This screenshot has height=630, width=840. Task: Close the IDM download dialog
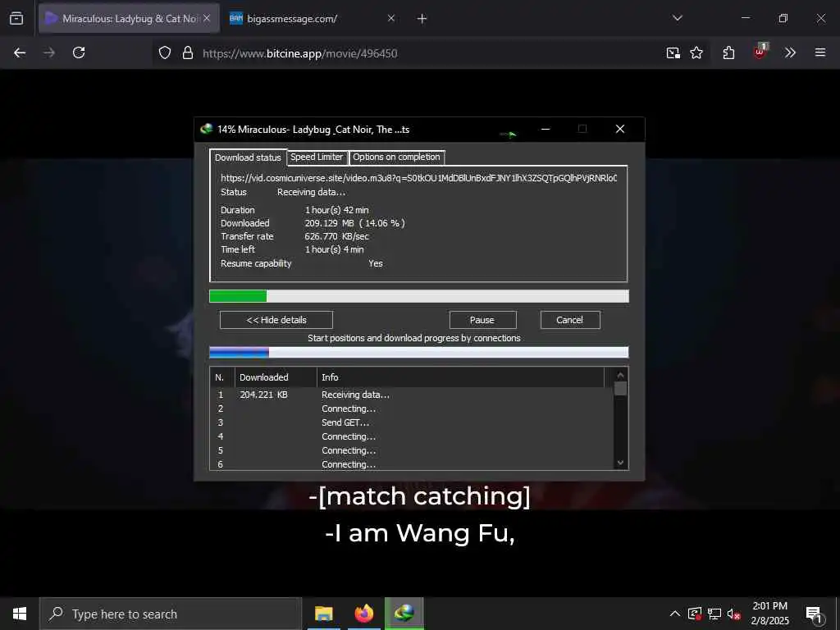point(620,129)
